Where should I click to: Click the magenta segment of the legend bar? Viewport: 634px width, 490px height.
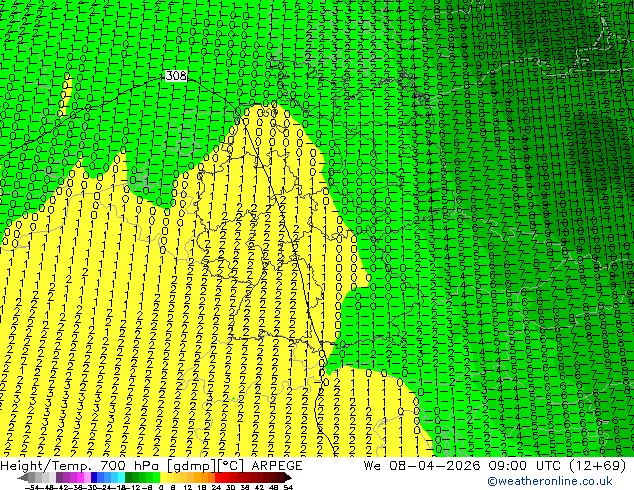[80, 477]
